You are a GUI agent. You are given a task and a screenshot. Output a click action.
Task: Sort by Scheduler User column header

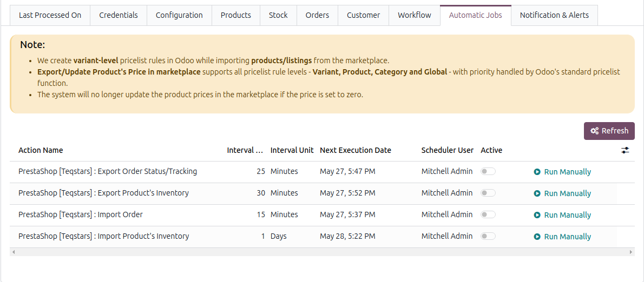[447, 150]
